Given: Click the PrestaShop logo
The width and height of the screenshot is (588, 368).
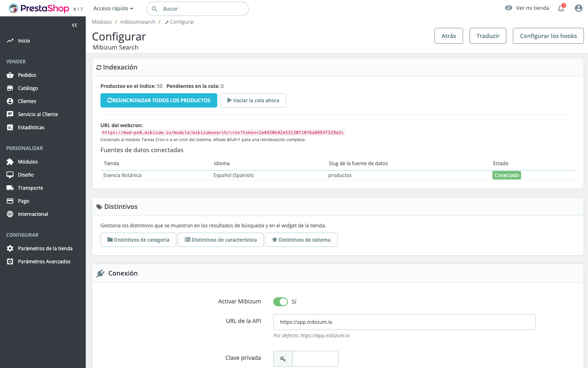Looking at the screenshot, I should click(39, 8).
